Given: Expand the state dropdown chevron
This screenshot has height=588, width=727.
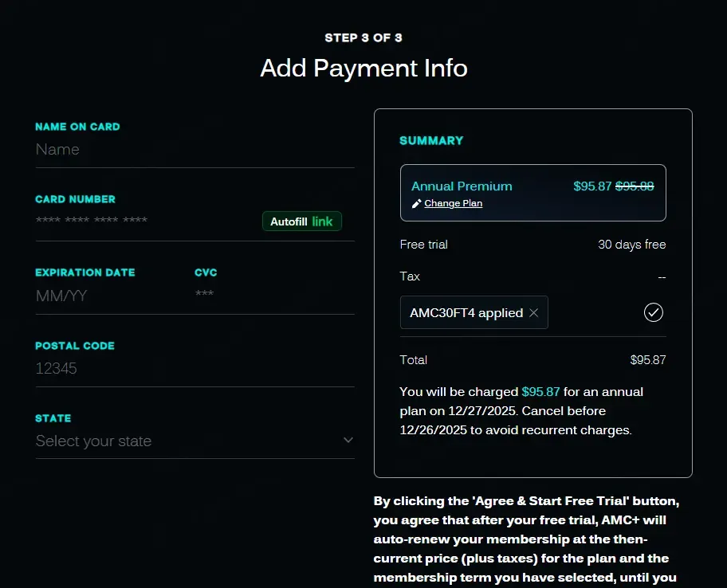Looking at the screenshot, I should pyautogui.click(x=348, y=441).
